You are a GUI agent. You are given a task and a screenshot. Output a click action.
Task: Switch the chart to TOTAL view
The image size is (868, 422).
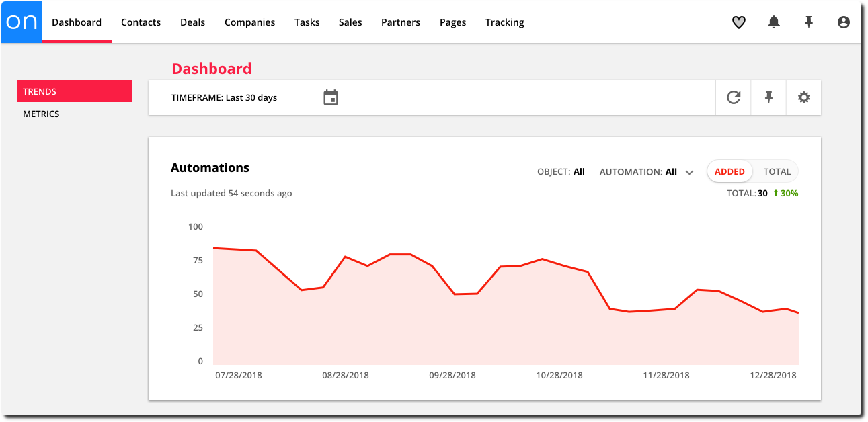777,171
